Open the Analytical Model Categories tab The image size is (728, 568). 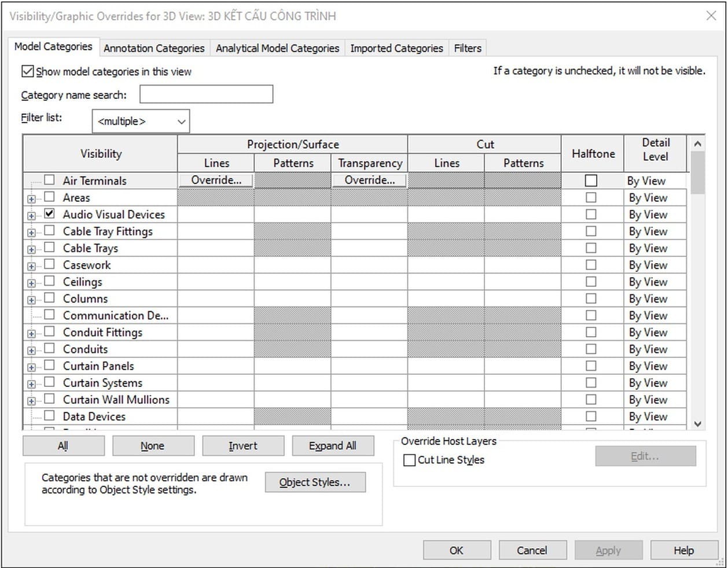tap(277, 48)
